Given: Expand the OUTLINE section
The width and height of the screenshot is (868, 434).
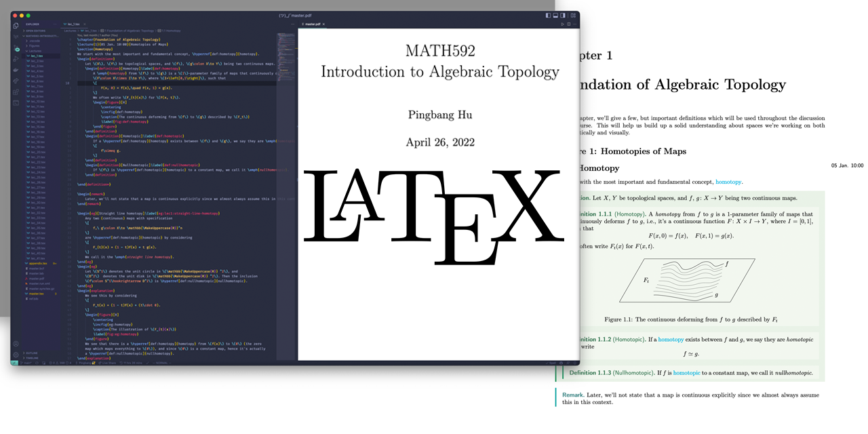Looking at the screenshot, I should click(x=32, y=353).
